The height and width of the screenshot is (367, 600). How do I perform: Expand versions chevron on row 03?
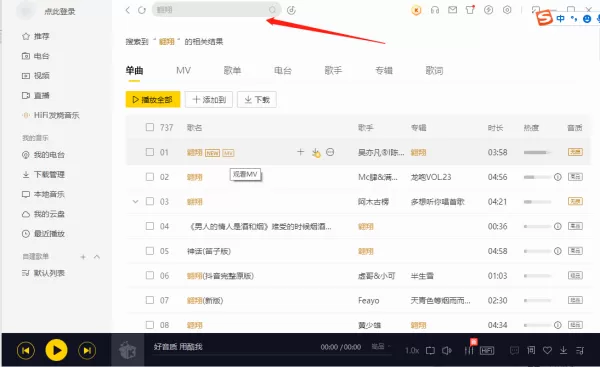(135, 201)
